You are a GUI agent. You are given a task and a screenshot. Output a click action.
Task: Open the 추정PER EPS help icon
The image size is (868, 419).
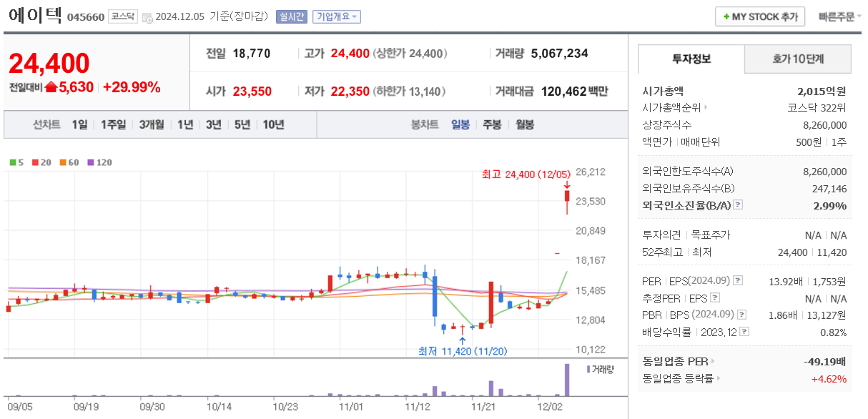pyautogui.click(x=715, y=298)
